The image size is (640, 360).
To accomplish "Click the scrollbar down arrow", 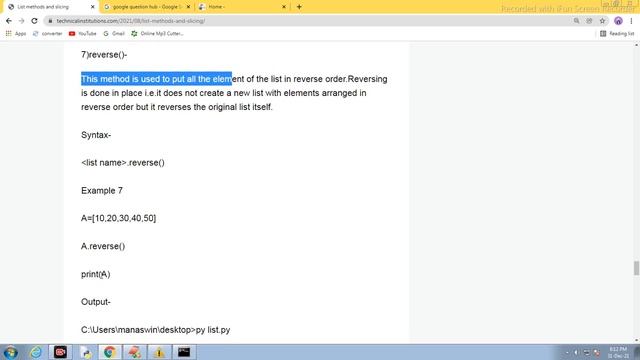I will click(x=636, y=340).
